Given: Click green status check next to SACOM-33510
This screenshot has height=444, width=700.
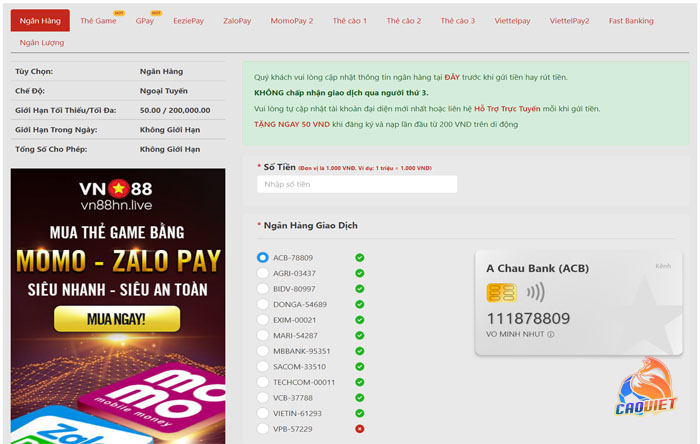Looking at the screenshot, I should [359, 366].
